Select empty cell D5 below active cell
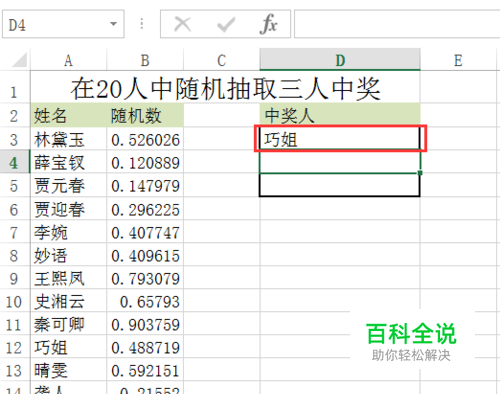 [x=340, y=185]
